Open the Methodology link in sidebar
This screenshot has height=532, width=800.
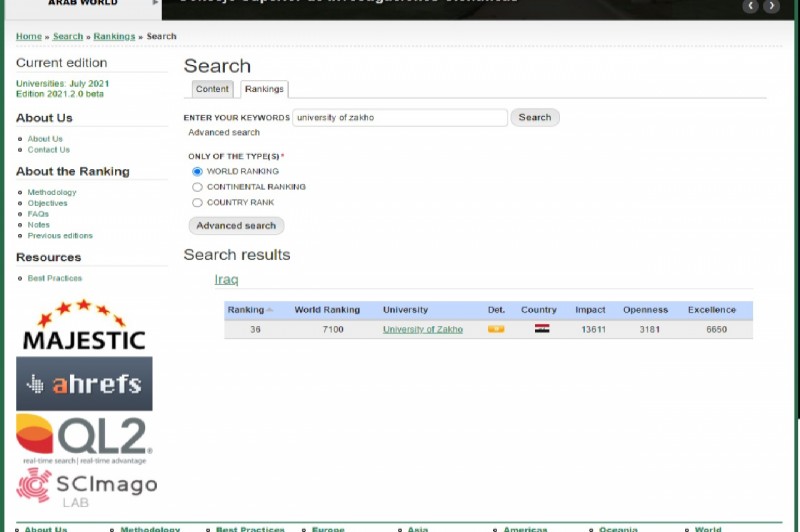(x=52, y=192)
